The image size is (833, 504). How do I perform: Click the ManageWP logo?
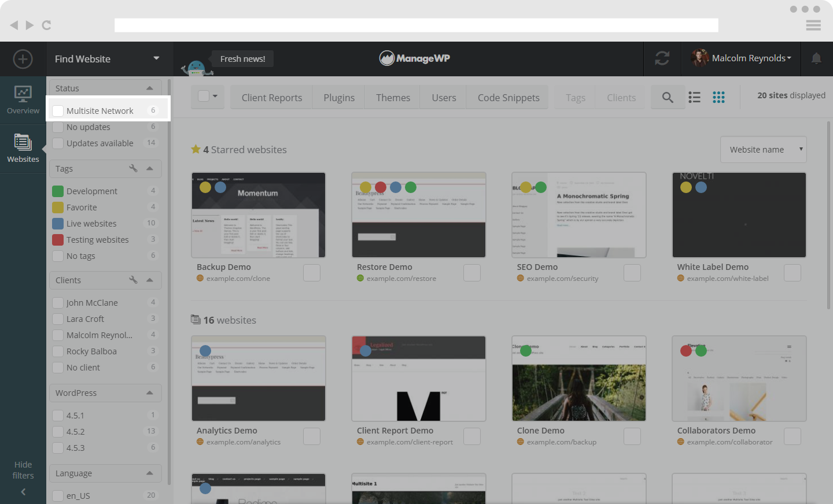(x=415, y=58)
